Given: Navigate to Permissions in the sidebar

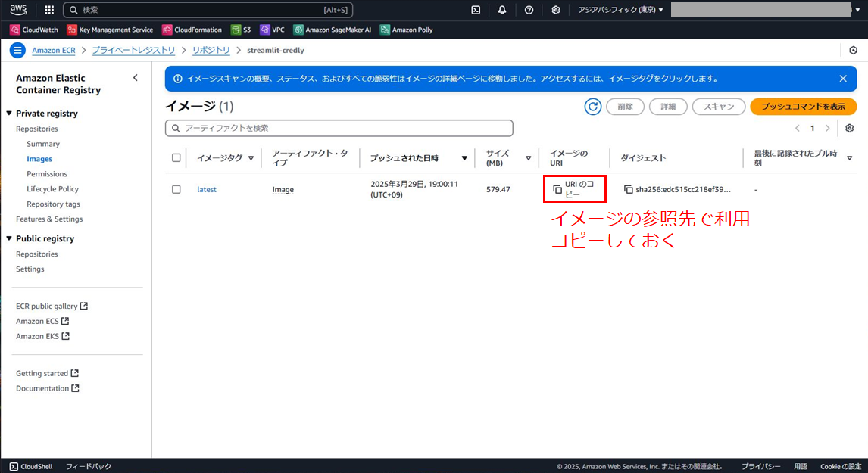Looking at the screenshot, I should coord(47,173).
